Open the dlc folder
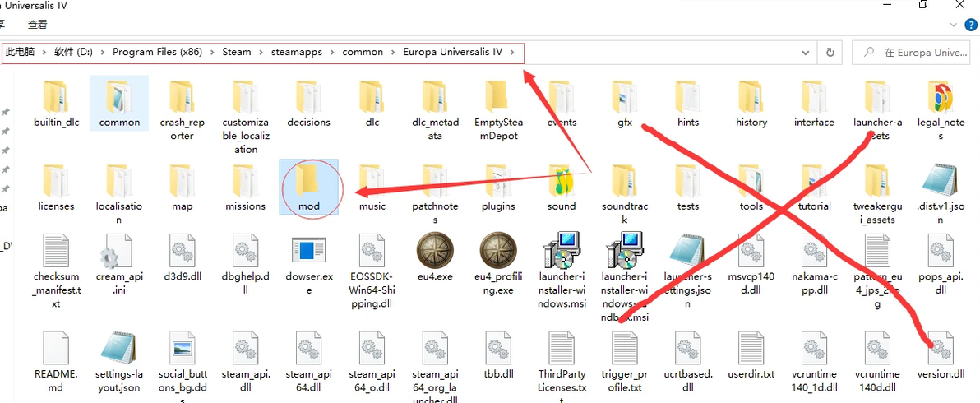The height and width of the screenshot is (403, 980). point(372,104)
